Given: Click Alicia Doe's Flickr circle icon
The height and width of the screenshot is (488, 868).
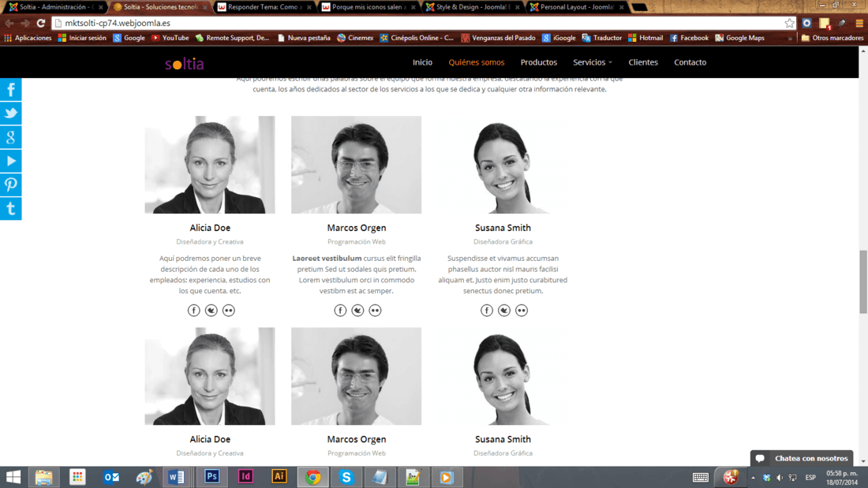Looking at the screenshot, I should point(229,311).
